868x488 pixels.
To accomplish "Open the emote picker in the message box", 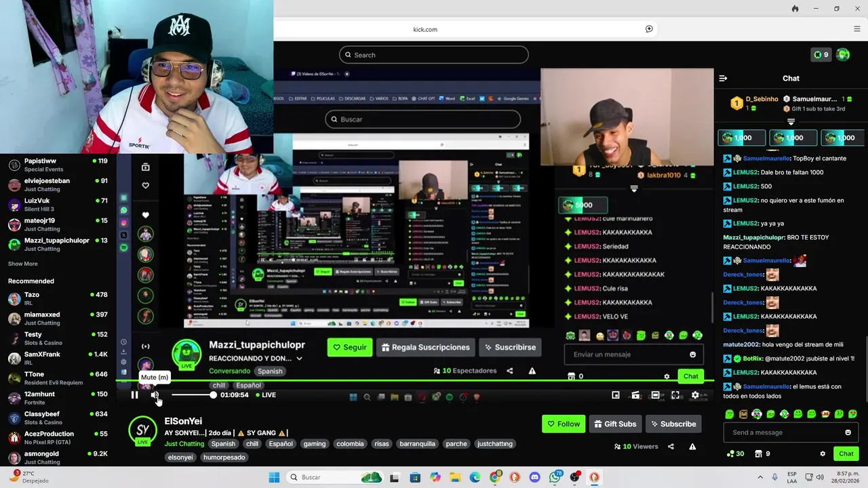I will pyautogui.click(x=848, y=432).
